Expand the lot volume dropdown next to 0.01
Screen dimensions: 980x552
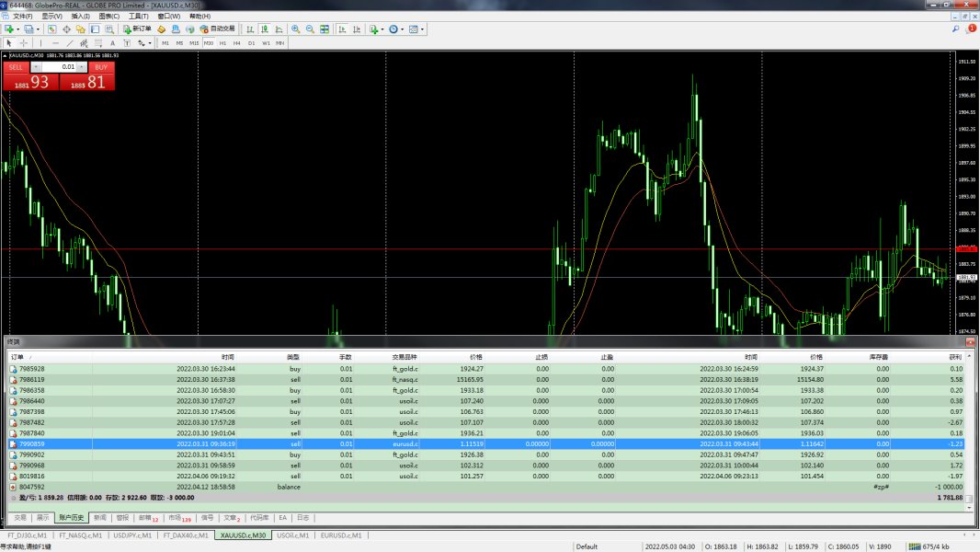(x=82, y=67)
